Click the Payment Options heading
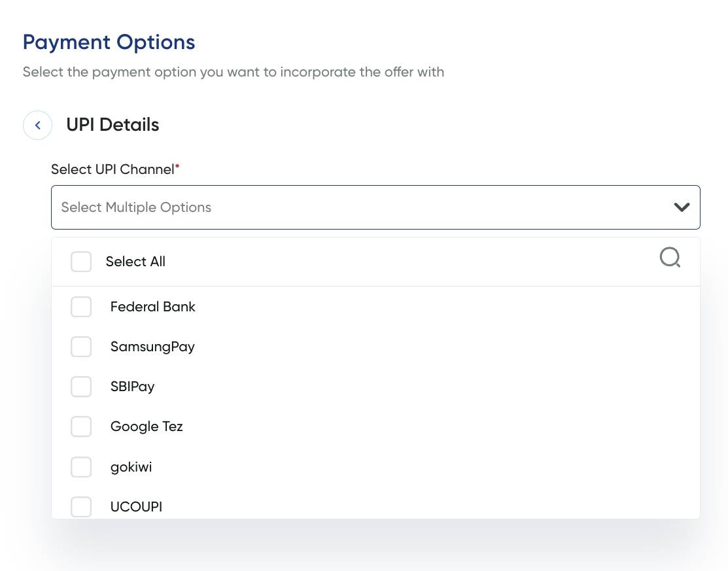Screen dimensions: 728x571 [x=109, y=43]
